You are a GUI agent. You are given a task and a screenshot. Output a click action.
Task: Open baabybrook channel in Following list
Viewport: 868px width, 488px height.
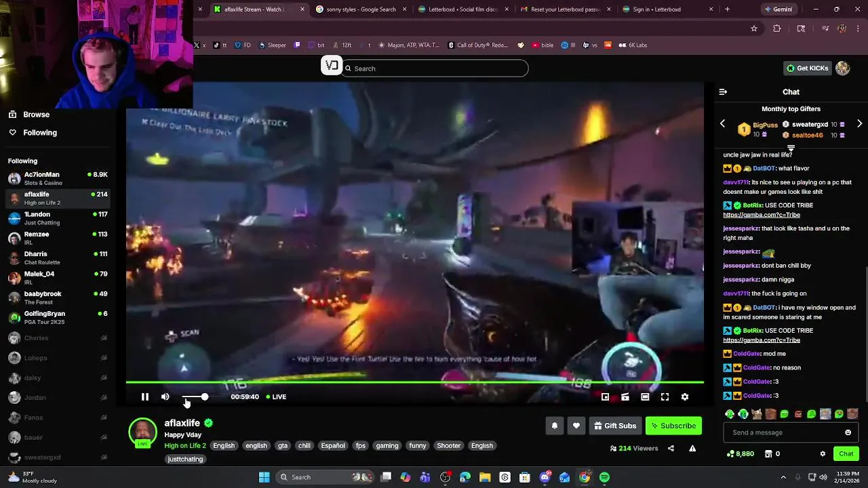point(56,298)
